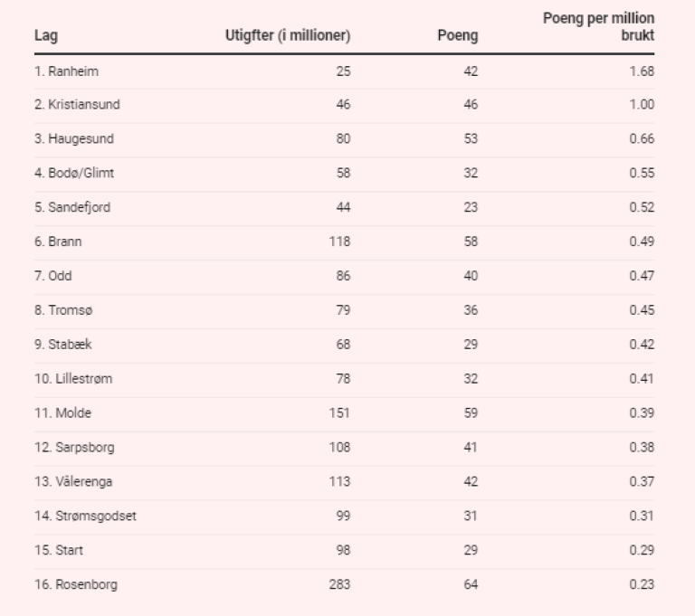Select the "11. Molde" team cell
695x616 pixels.
63,414
